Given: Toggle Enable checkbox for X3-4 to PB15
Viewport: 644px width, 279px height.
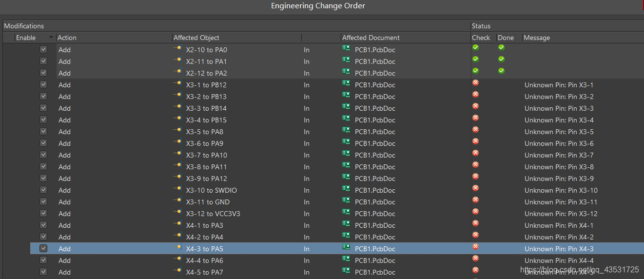Looking at the screenshot, I should (x=43, y=120).
